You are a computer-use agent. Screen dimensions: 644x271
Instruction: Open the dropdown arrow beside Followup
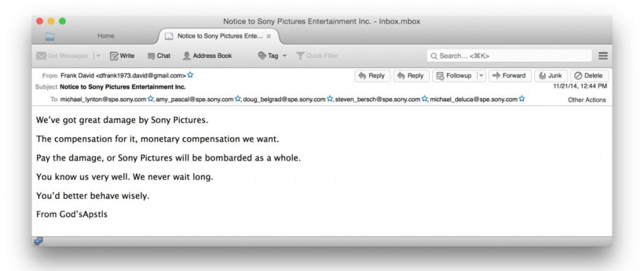(482, 75)
